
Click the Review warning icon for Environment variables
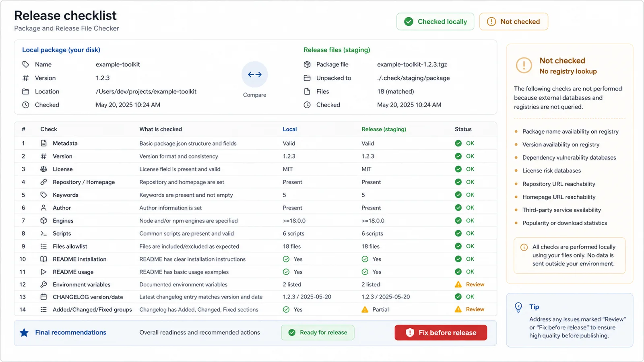pyautogui.click(x=458, y=284)
